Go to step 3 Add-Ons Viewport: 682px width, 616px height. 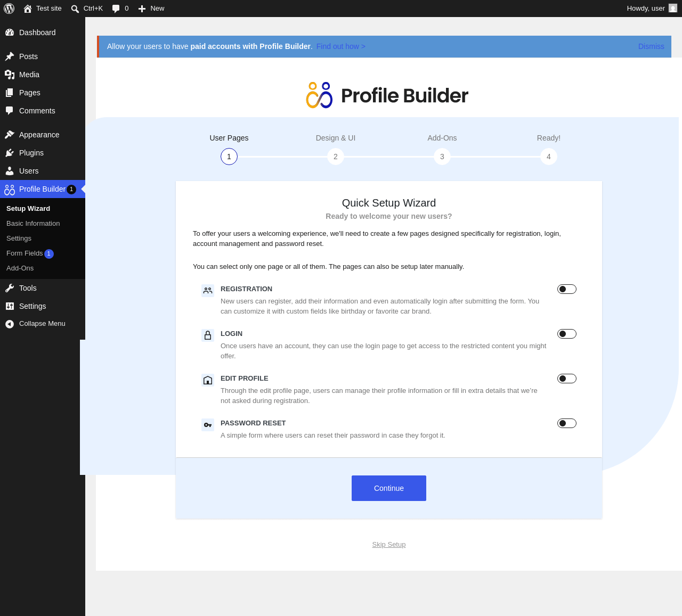tap(442, 157)
